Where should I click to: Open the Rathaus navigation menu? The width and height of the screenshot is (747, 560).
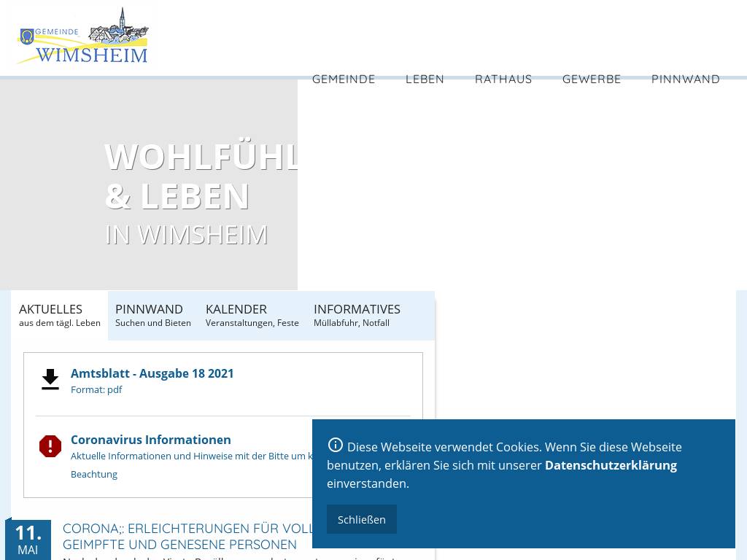[x=503, y=79]
